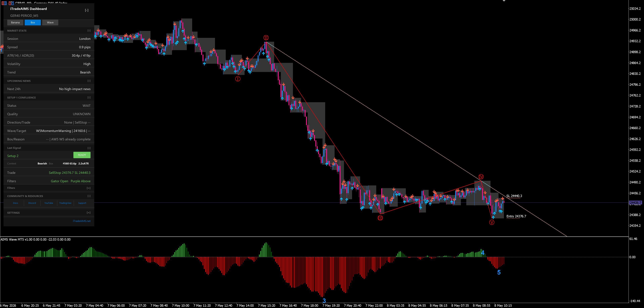Image resolution: width=644 pixels, height=308 pixels.
Task: Click the Spread 0.9 pips value
Action: 85,47
